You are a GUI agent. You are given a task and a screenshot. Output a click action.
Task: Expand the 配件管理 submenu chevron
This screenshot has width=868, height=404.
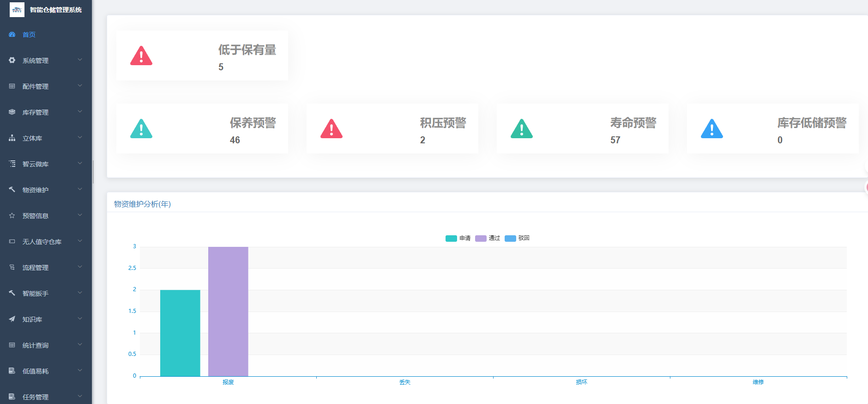pyautogui.click(x=80, y=86)
